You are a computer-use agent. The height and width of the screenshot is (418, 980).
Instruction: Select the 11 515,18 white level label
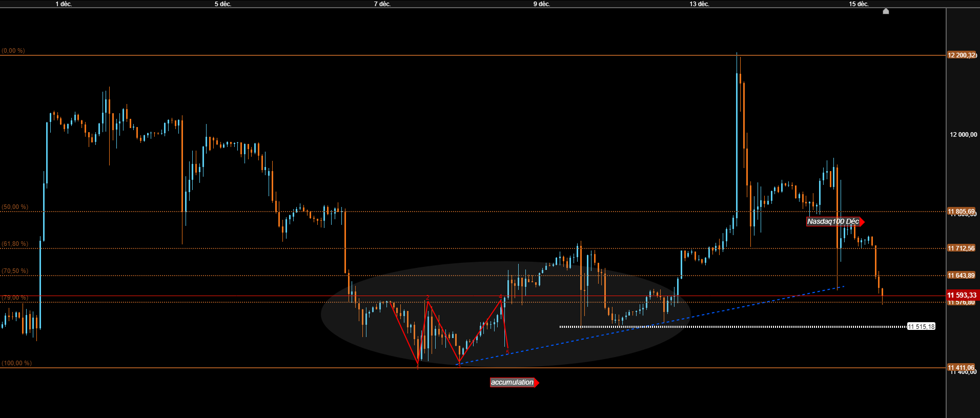click(921, 326)
